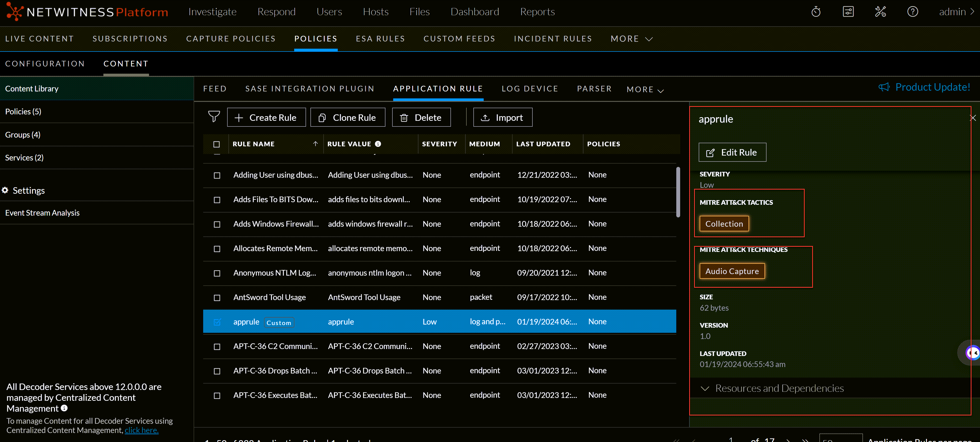Click the info icon beside the Rule Value column
This screenshot has width=980, height=442.
(x=378, y=144)
